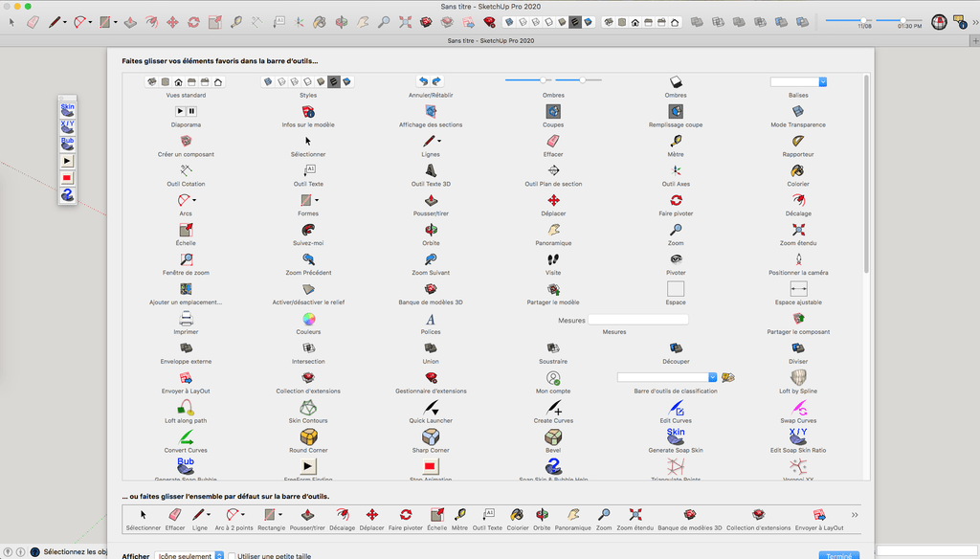
Task: Click the Fenêtre de zoom icon
Action: pos(186,258)
